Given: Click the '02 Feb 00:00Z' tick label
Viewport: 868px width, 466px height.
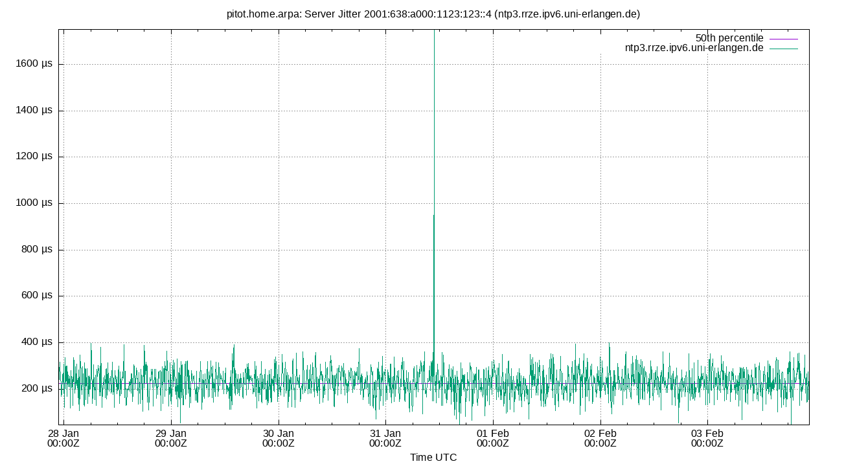Looking at the screenshot, I should [602, 439].
